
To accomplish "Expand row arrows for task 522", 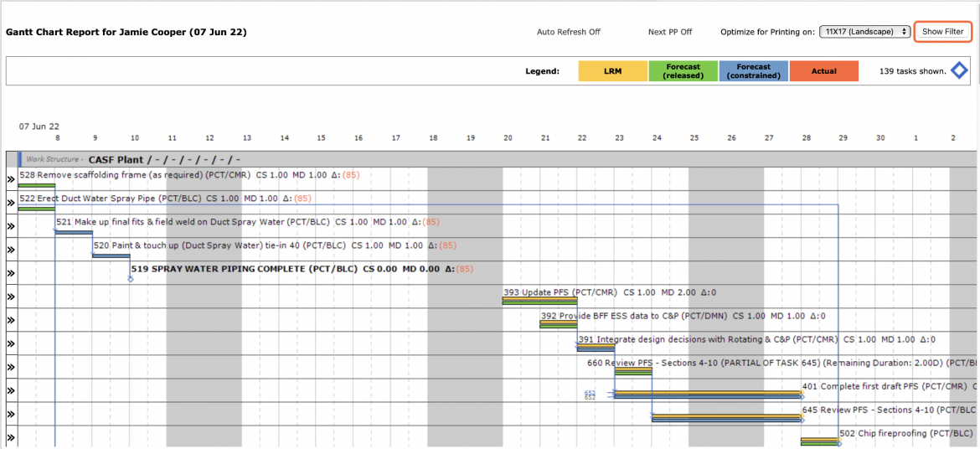I will coord(11,203).
